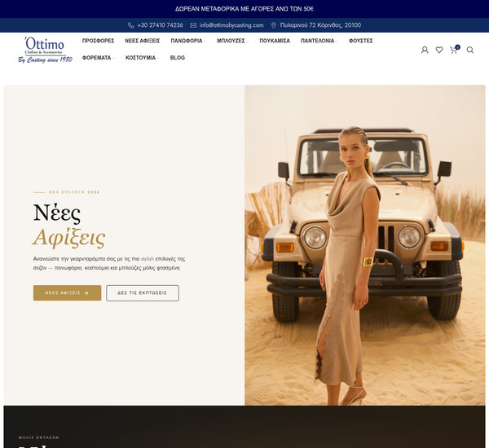The height and width of the screenshot is (448, 489).
Task: Click the phone icon in the top bar
Action: pos(131,25)
